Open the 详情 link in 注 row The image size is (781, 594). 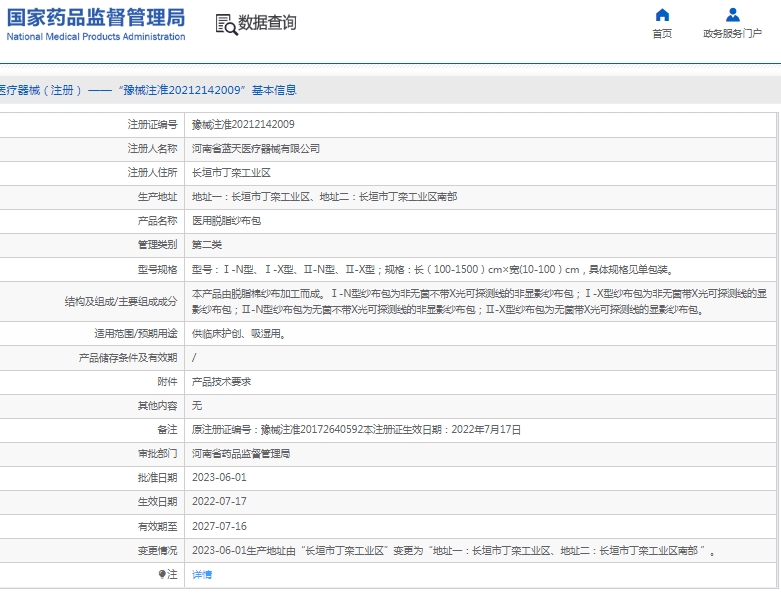[x=202, y=575]
